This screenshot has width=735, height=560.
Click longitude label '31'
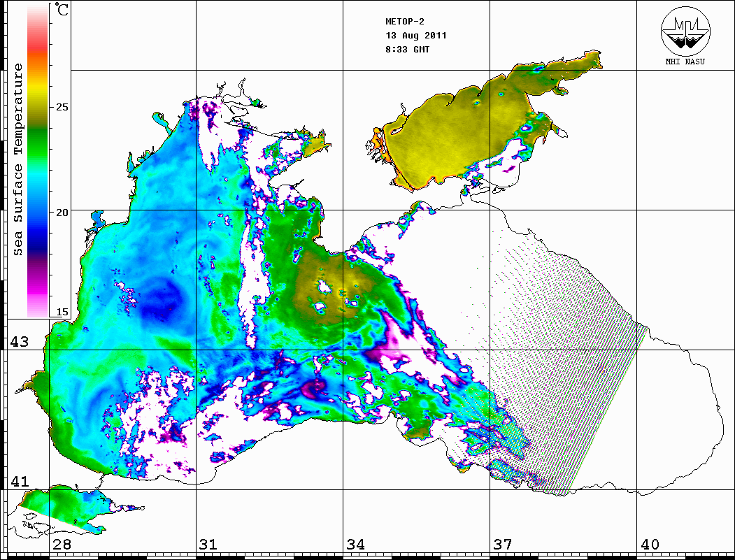[208, 545]
